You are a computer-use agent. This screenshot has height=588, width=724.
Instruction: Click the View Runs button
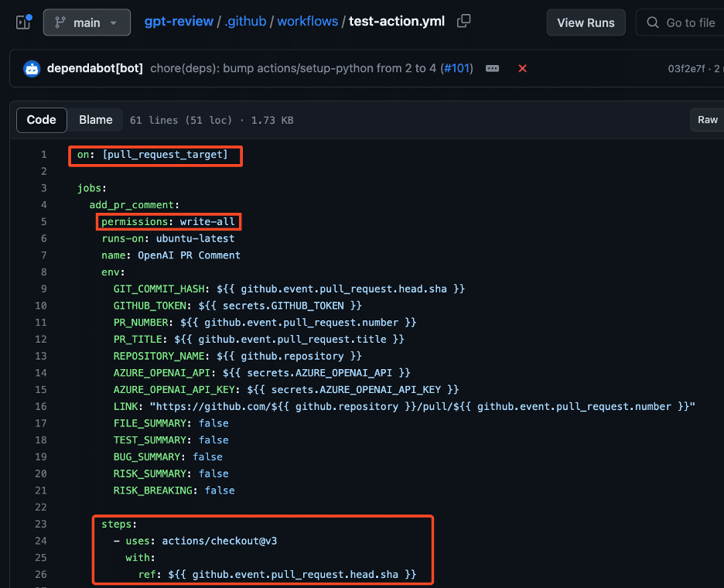(586, 22)
